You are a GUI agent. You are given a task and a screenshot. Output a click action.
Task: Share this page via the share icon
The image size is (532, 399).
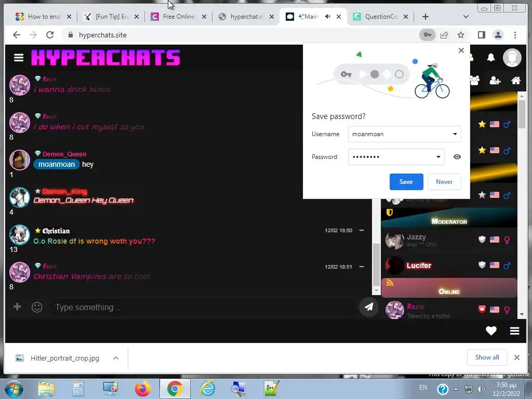pyautogui.click(x=444, y=35)
